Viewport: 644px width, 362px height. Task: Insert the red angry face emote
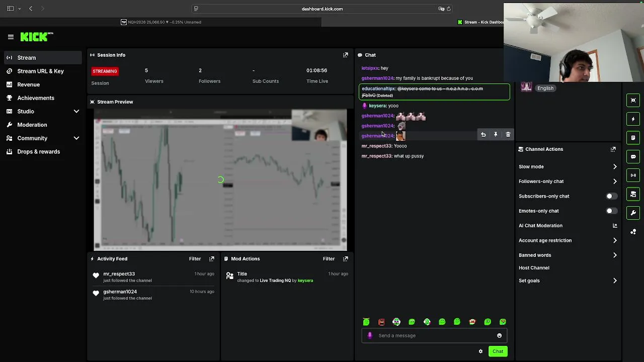381,322
